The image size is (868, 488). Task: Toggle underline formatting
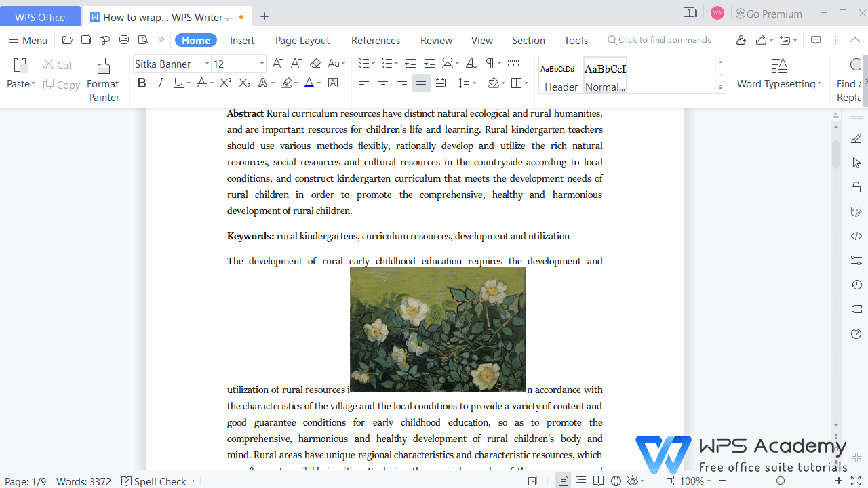pos(178,83)
